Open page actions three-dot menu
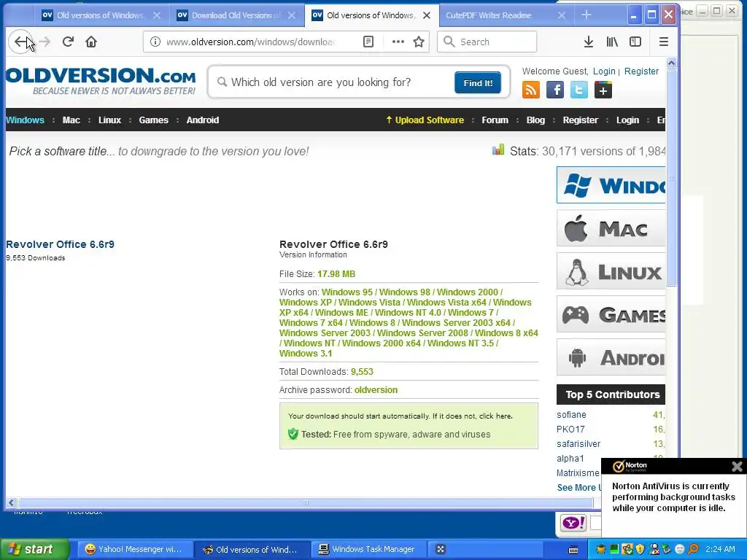Viewport: 747px width, 560px height. click(x=398, y=42)
